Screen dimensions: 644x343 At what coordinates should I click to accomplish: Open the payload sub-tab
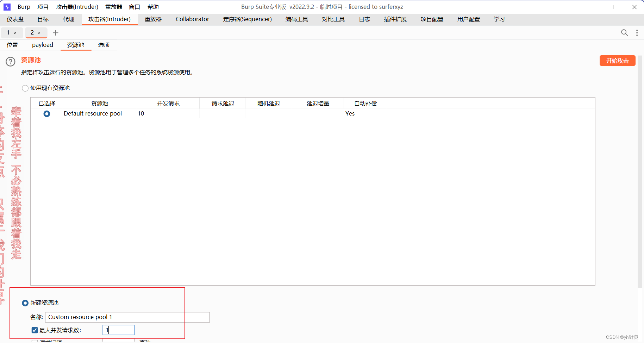pyautogui.click(x=43, y=45)
